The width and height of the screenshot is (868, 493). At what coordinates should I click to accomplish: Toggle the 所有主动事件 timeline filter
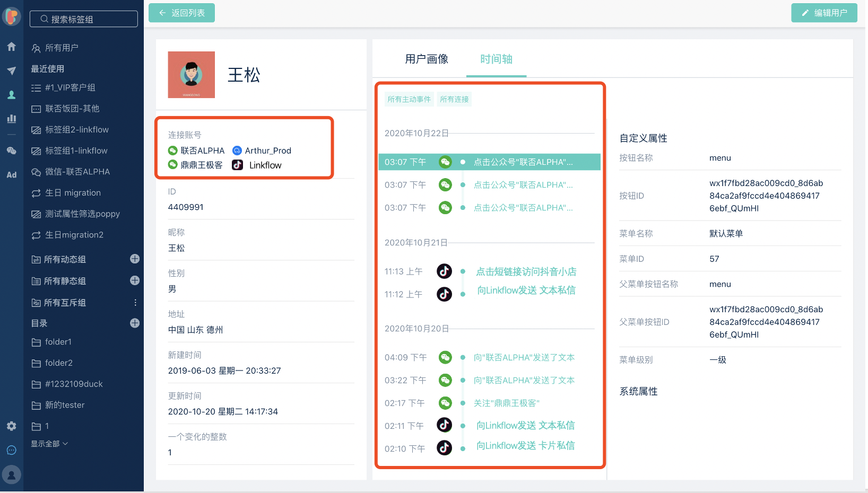coord(409,99)
